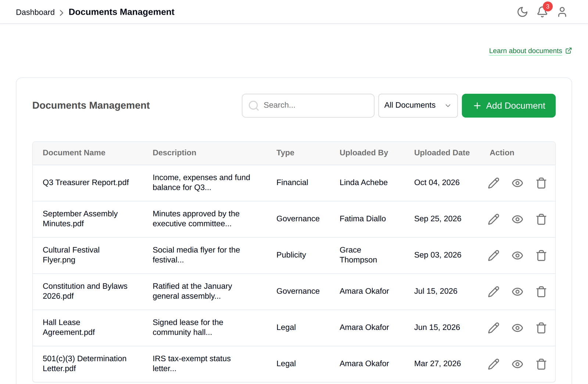Open Learn about documents link
Image resolution: width=588 pixels, height=384 pixels.
[x=530, y=51]
